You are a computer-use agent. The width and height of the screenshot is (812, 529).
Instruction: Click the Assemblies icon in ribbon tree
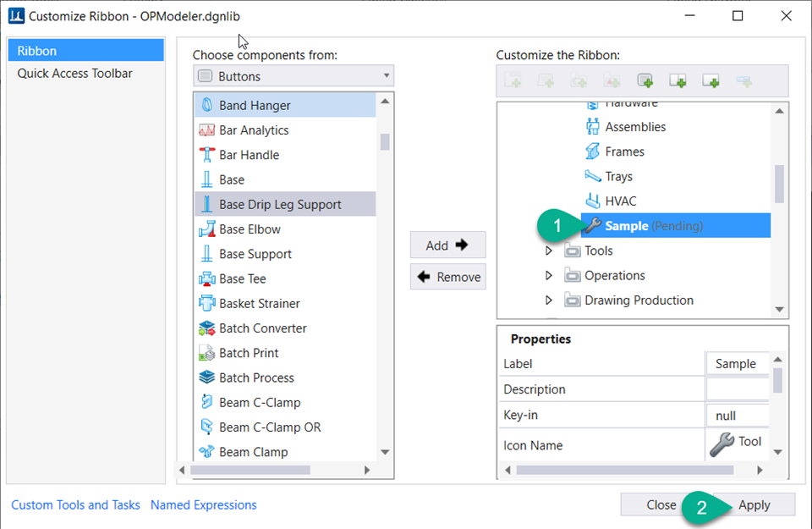coord(592,127)
